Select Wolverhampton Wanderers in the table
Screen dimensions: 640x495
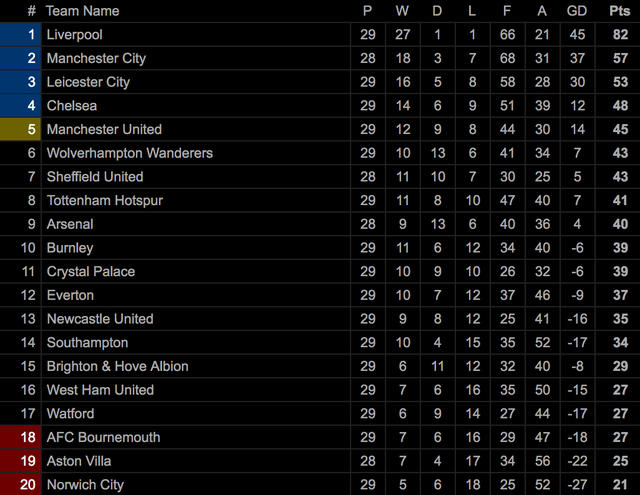point(130,153)
